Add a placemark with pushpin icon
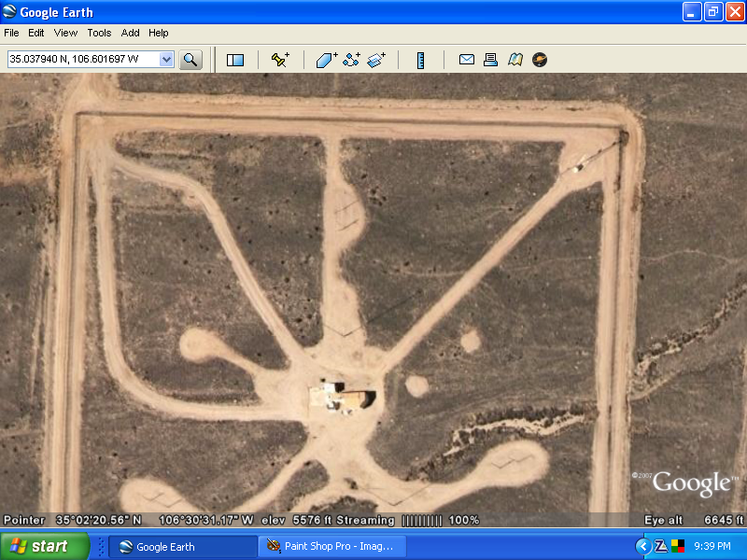 pos(280,60)
